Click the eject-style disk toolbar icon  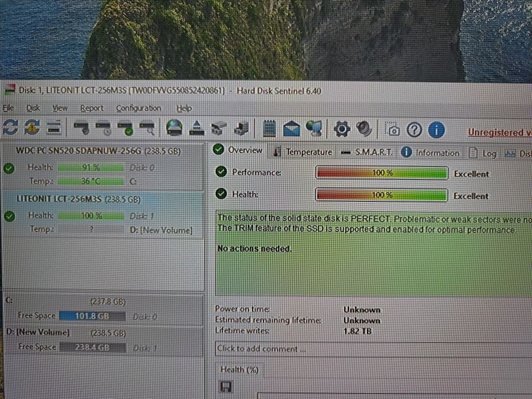pyautogui.click(x=197, y=128)
